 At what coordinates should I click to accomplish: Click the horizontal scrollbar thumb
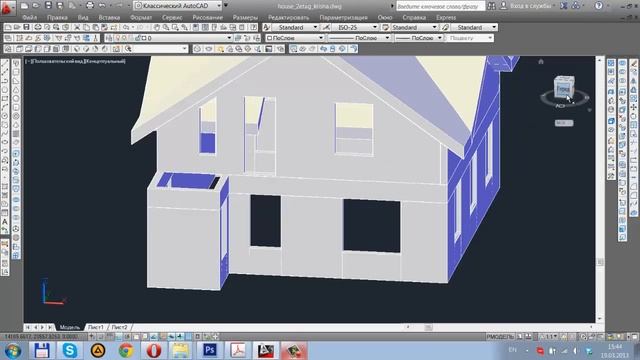428,327
